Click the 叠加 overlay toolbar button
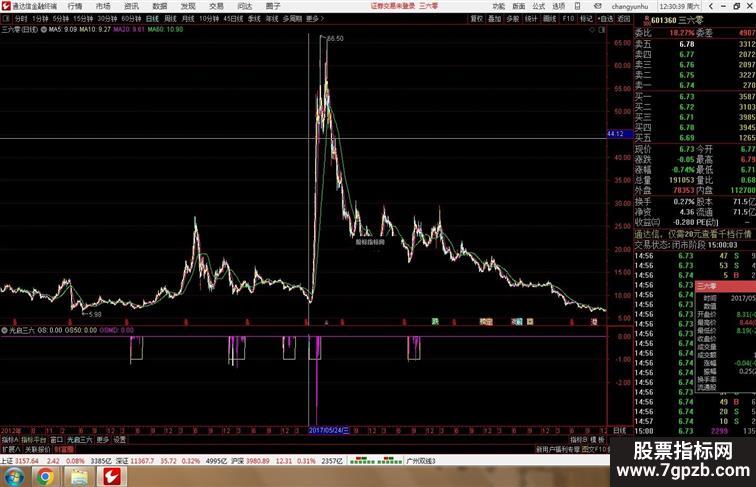The height and width of the screenshot is (487, 756). [x=495, y=19]
